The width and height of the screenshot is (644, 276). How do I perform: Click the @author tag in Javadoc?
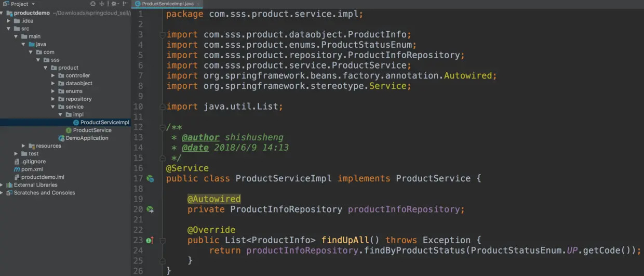coord(200,137)
